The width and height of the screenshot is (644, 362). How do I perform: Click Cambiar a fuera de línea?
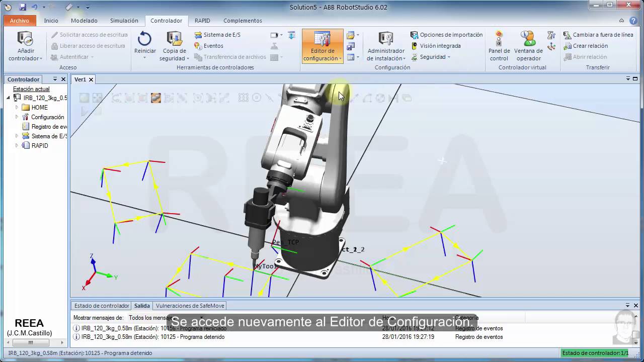598,35
